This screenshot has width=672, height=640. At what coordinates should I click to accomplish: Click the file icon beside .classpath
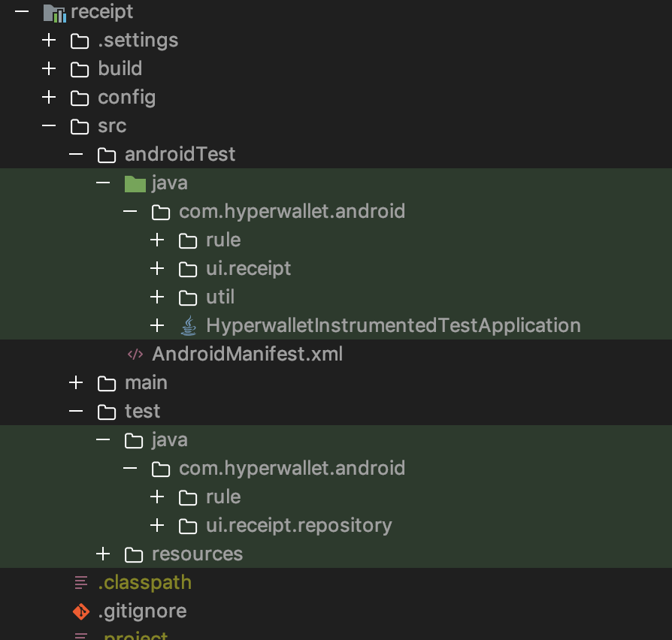tap(80, 582)
